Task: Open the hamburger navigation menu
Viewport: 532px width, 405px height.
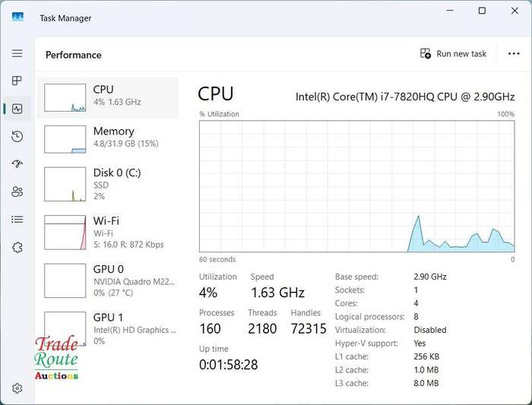Action: (x=17, y=53)
